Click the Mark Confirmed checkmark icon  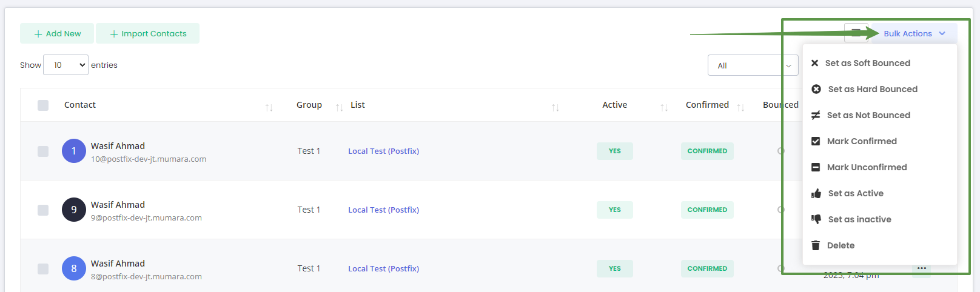tap(816, 141)
